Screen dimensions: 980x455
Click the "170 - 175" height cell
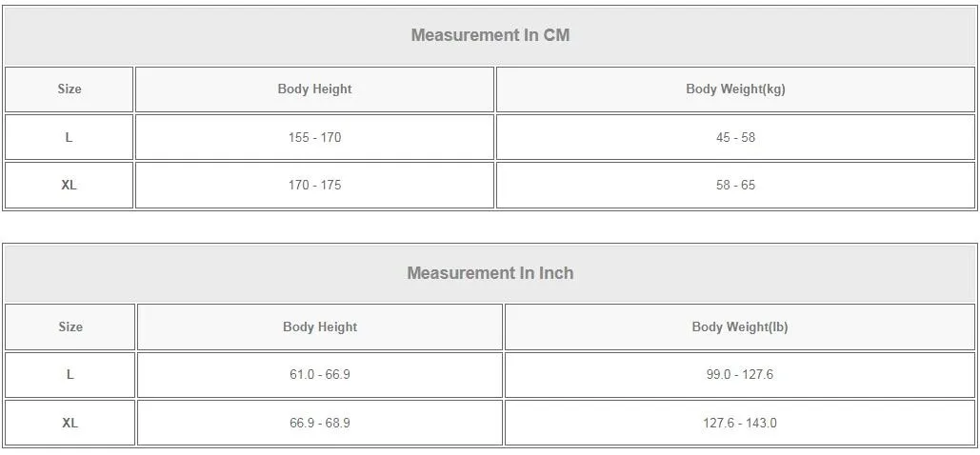click(x=314, y=185)
